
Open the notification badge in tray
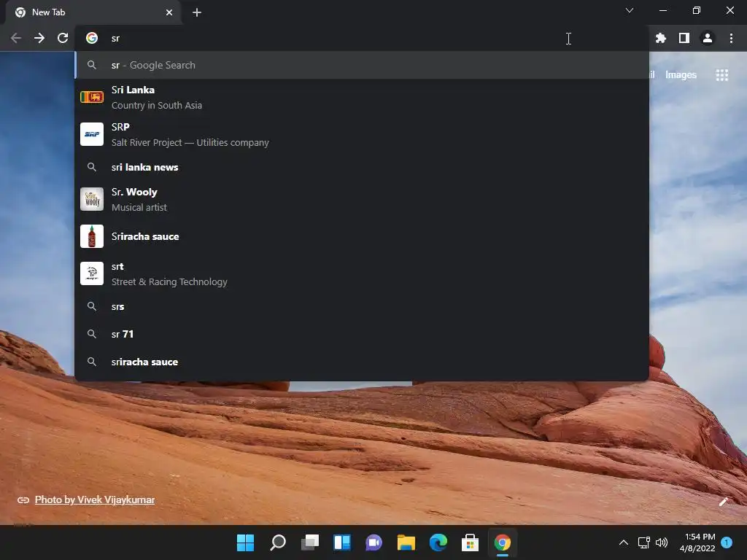pyautogui.click(x=727, y=542)
